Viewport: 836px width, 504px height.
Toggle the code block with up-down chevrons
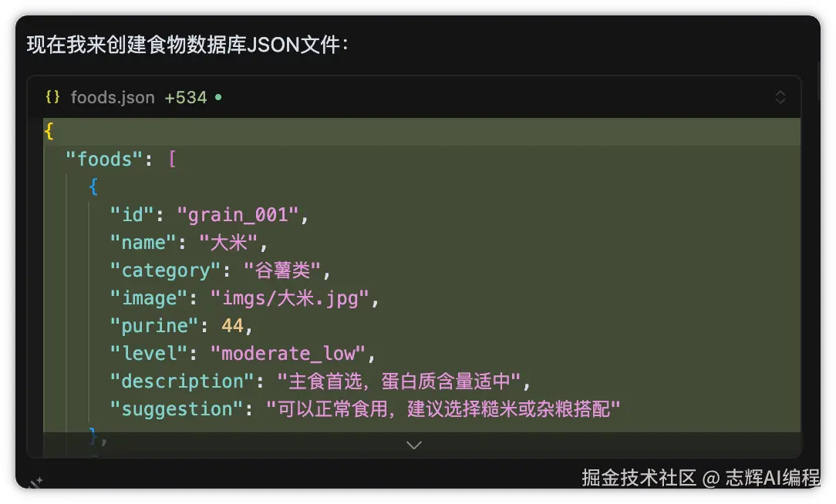[780, 97]
